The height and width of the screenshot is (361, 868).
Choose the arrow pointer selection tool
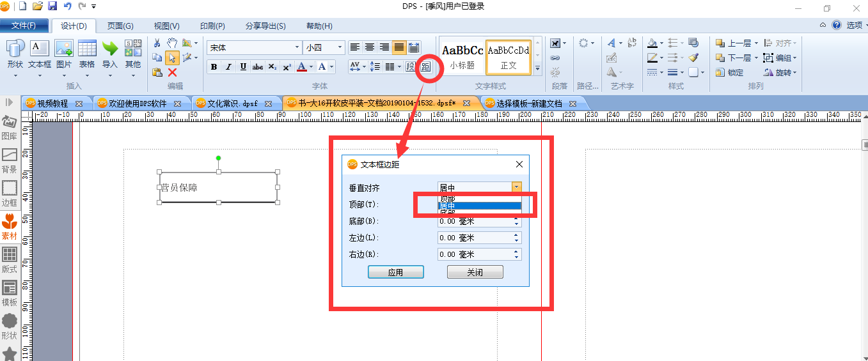172,58
